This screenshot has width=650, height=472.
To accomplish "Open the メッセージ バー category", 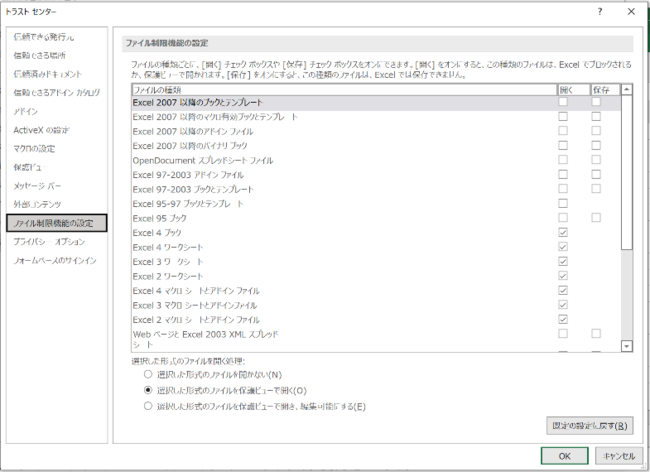I will click(x=37, y=186).
